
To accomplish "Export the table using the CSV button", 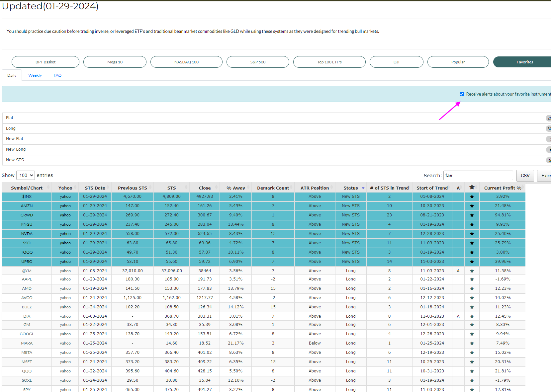I will (525, 176).
